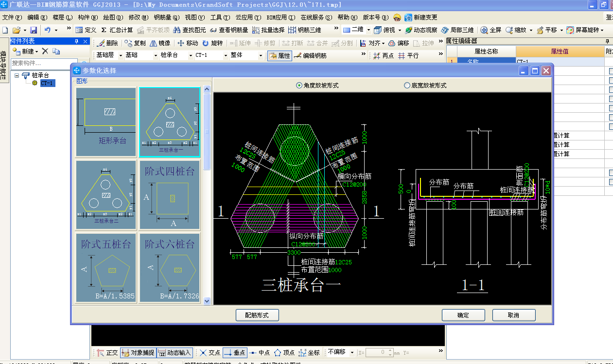Open the 整体 dropdown
This screenshot has width=613, height=364.
[261, 55]
